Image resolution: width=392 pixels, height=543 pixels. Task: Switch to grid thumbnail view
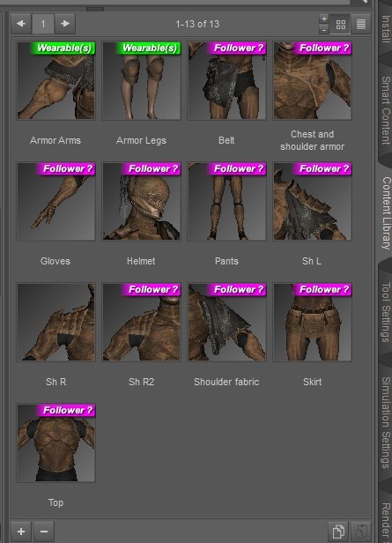(340, 25)
